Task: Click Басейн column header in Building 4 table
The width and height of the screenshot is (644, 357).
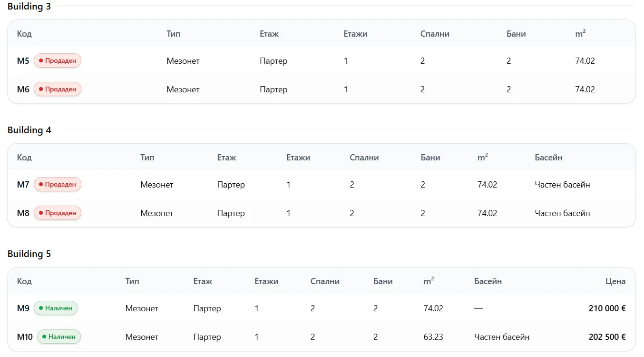Action: pyautogui.click(x=548, y=158)
